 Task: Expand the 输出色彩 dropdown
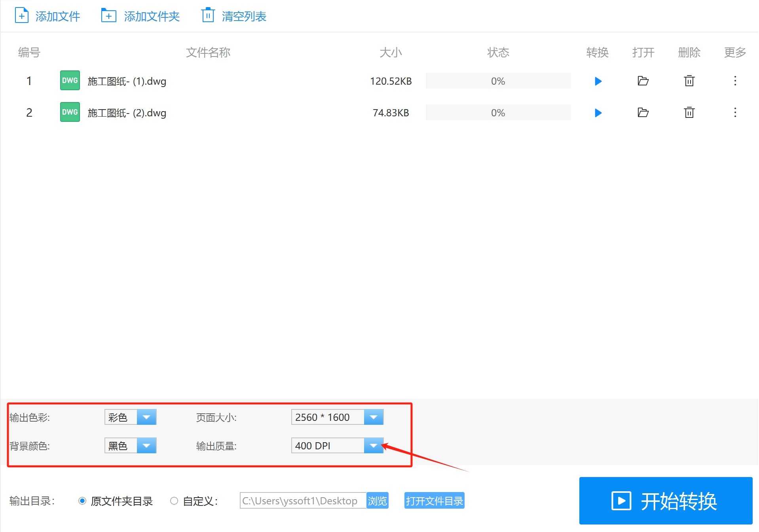(146, 417)
